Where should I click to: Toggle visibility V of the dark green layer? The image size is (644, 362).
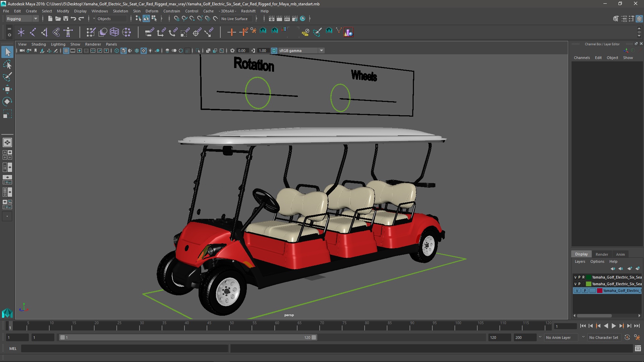pyautogui.click(x=575, y=277)
